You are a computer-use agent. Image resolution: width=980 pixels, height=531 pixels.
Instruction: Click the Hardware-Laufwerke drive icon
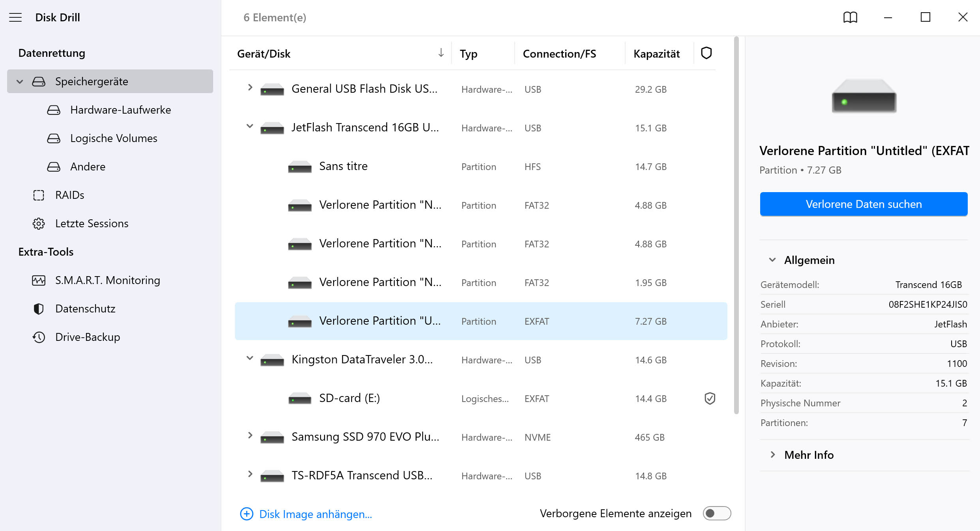tap(54, 110)
